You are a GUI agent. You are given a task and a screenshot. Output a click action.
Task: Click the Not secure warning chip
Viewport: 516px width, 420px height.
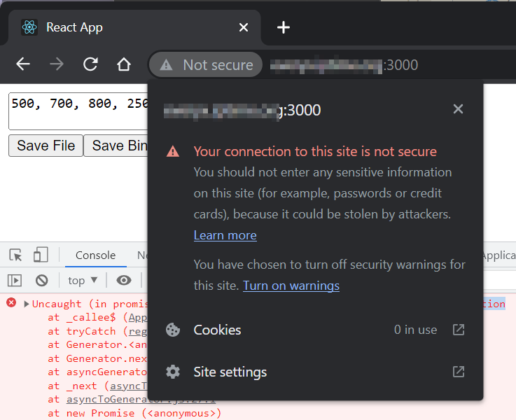click(206, 65)
